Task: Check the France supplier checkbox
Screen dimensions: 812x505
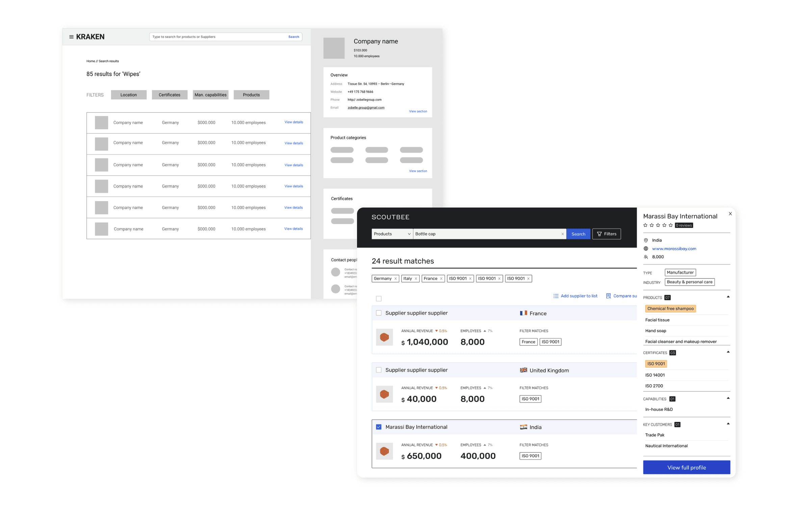Action: click(379, 313)
